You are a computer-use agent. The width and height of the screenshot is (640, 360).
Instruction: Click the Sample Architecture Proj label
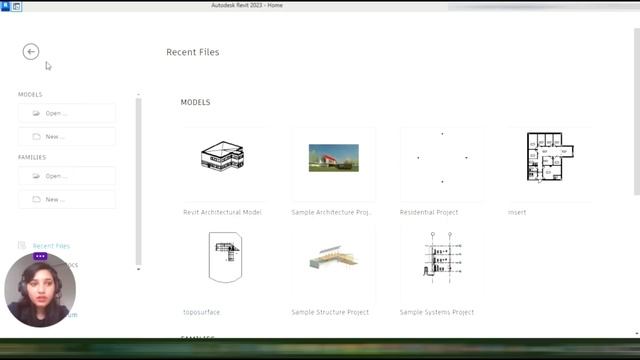331,212
